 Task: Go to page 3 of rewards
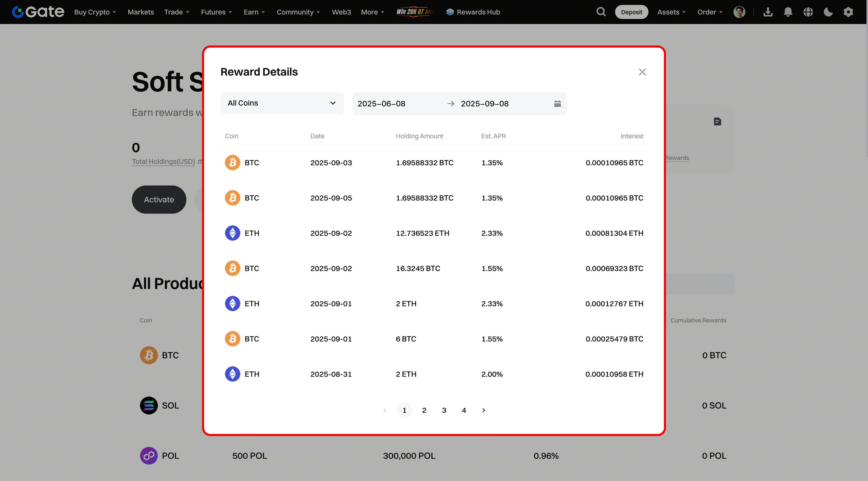click(x=444, y=410)
